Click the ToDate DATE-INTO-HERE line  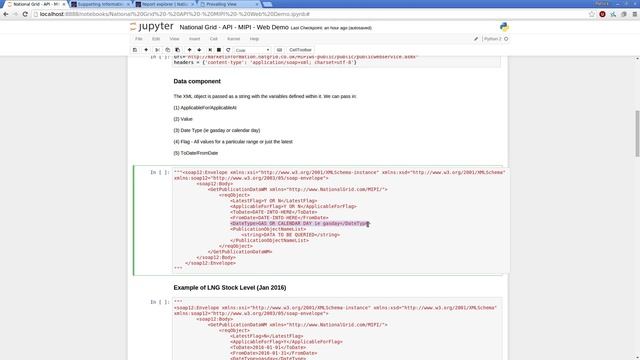[273, 212]
